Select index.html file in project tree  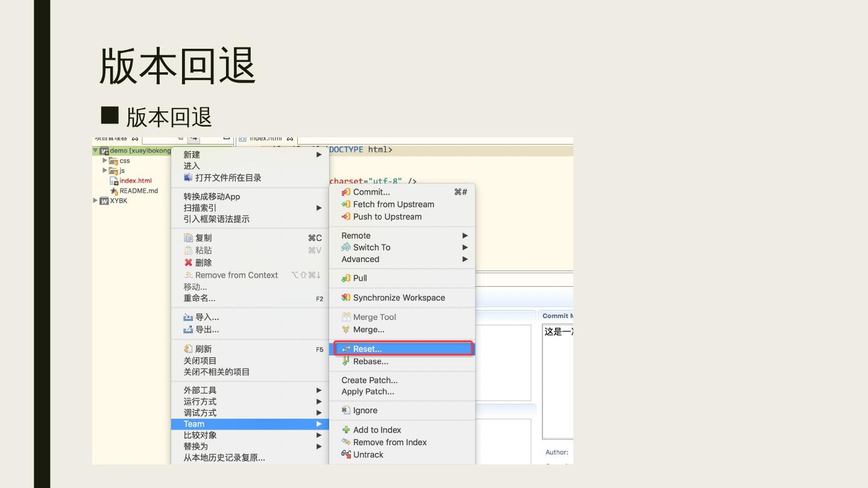135,181
